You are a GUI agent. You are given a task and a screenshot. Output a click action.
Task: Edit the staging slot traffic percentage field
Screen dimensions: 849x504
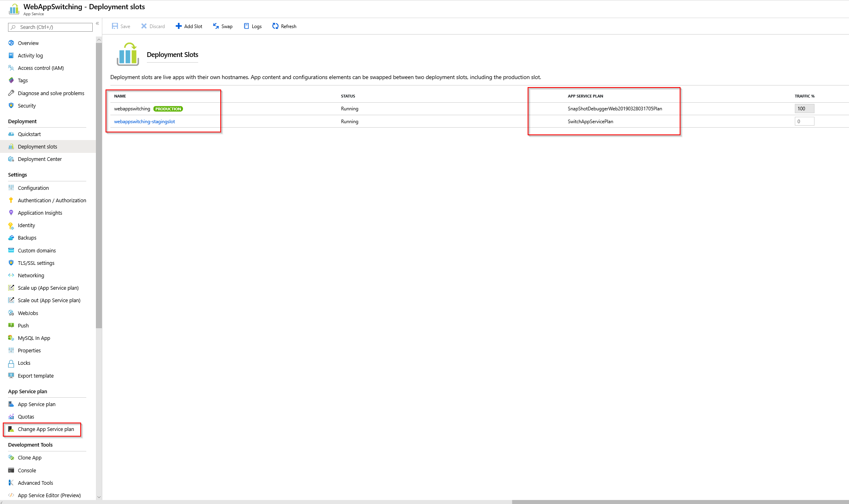805,121
